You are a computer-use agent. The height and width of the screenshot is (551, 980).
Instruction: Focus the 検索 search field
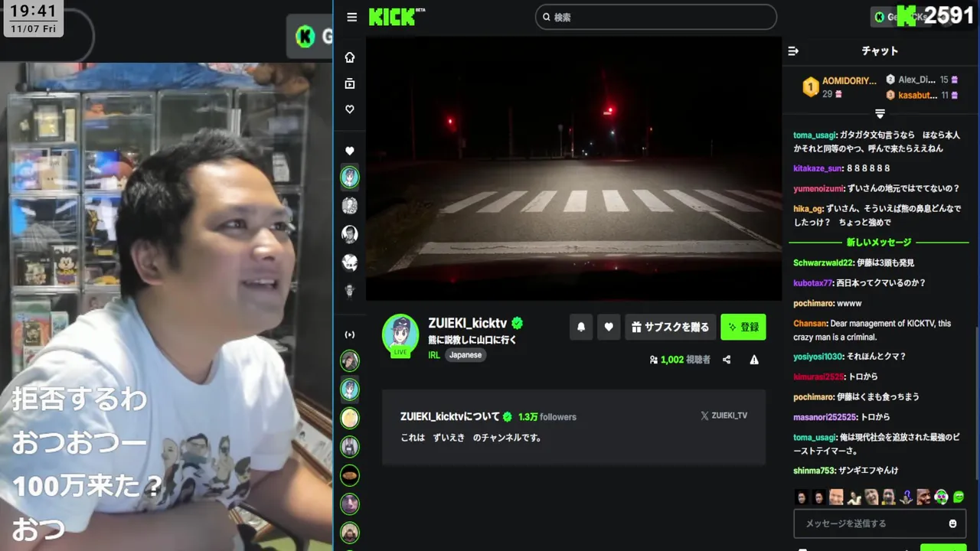tap(656, 17)
